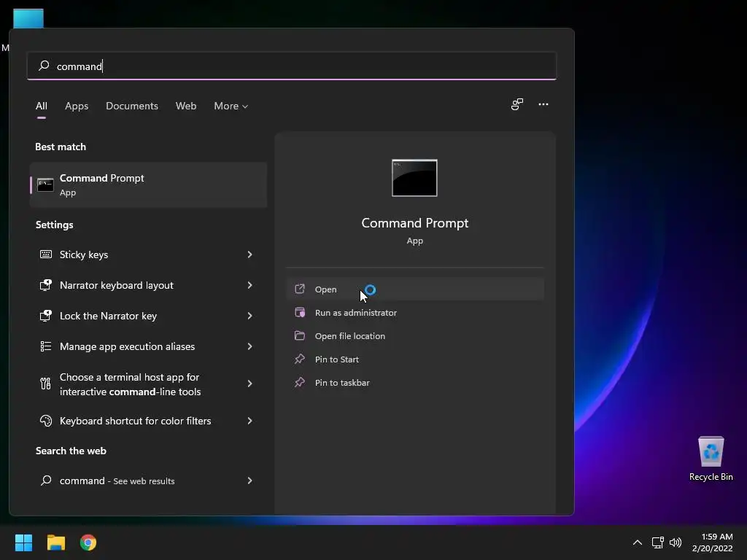Image resolution: width=747 pixels, height=560 pixels.
Task: Open the three-dot options menu
Action: (543, 104)
